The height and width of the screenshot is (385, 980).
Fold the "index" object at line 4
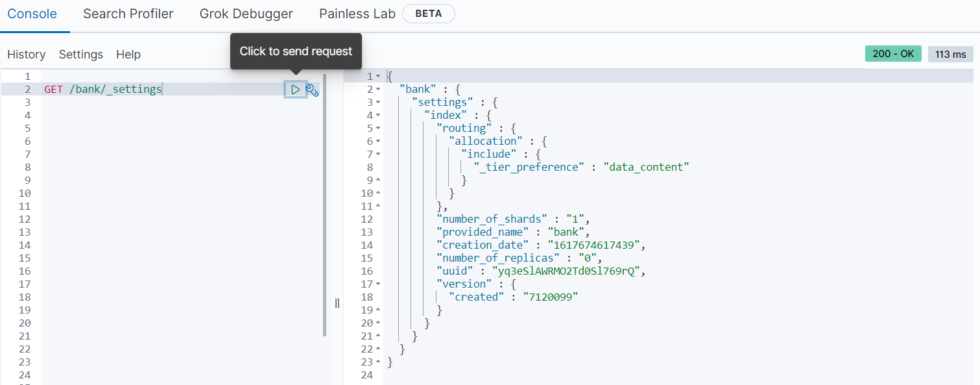tap(378, 116)
